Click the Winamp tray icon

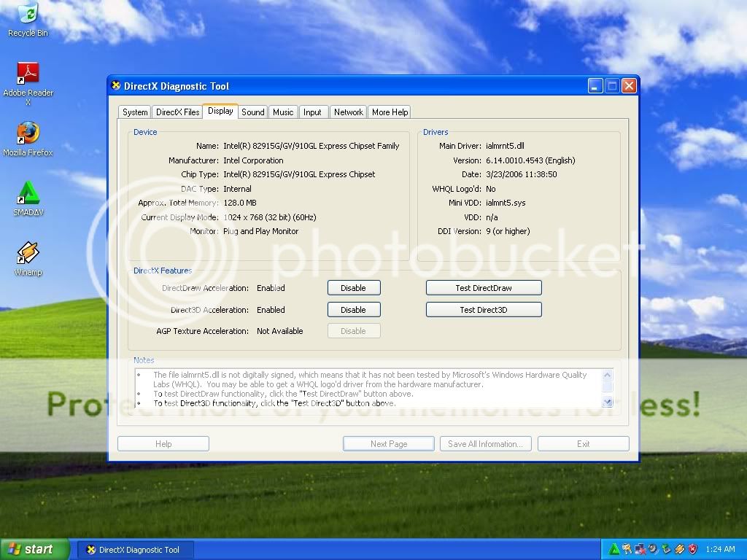[x=680, y=549]
